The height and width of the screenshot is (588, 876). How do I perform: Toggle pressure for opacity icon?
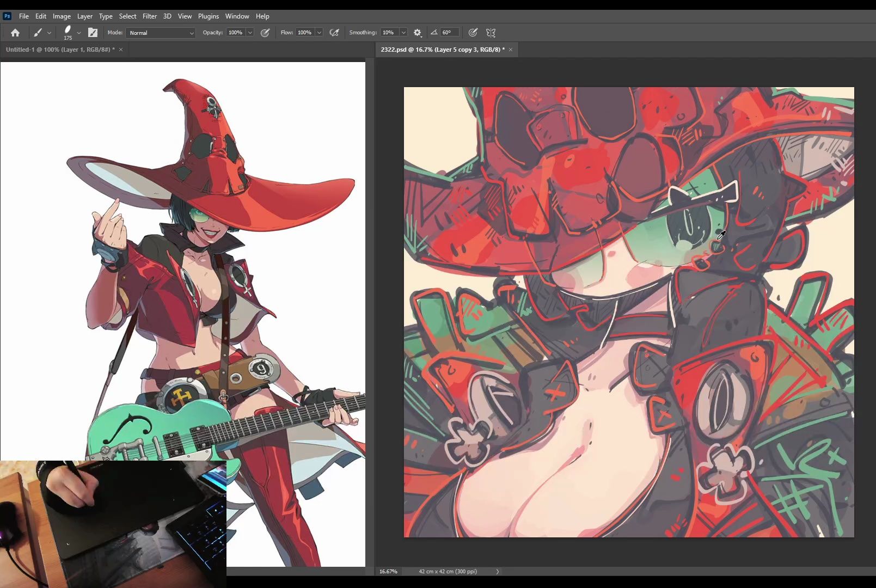[x=265, y=33]
